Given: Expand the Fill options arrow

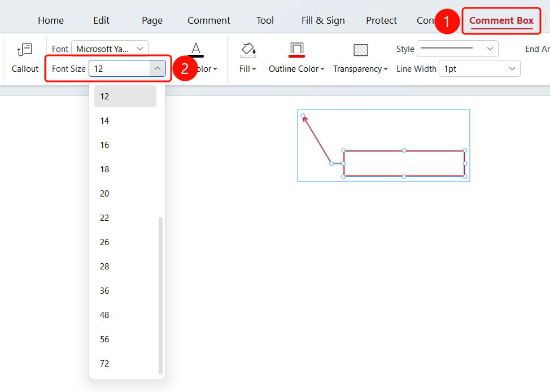Looking at the screenshot, I should coord(254,69).
